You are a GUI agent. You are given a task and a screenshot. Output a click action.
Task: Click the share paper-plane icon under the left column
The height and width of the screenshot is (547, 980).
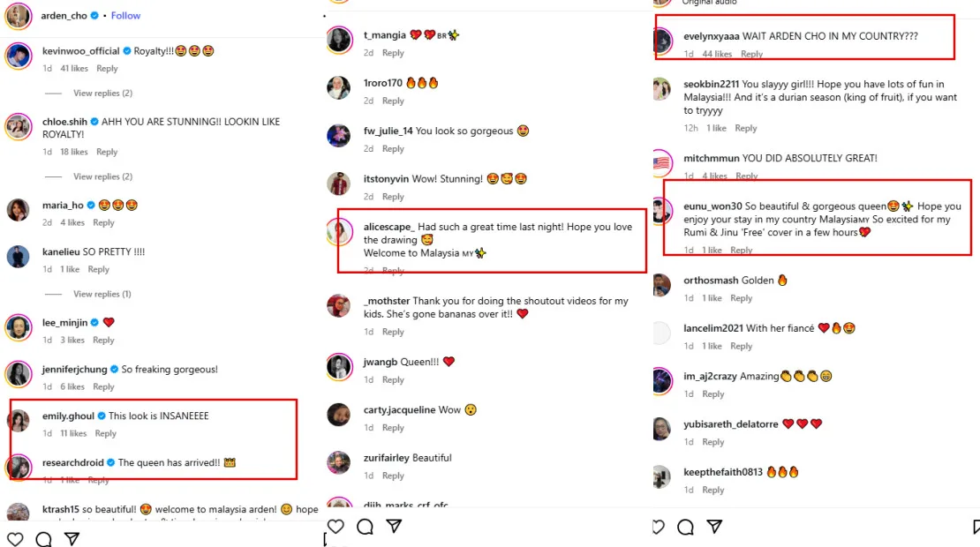[x=72, y=538]
